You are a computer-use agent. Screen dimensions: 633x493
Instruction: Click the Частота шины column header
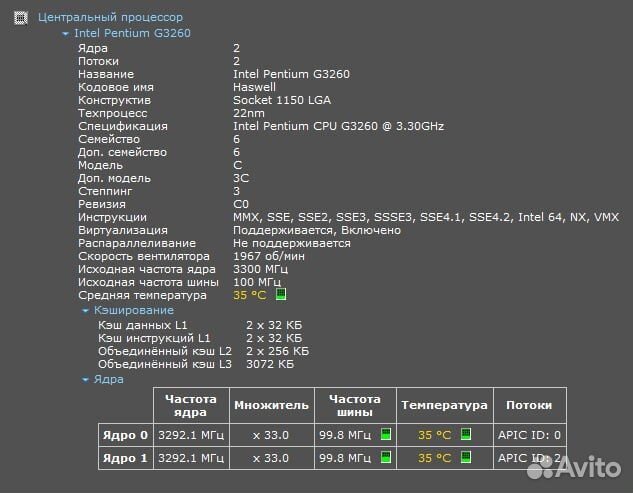click(x=355, y=405)
